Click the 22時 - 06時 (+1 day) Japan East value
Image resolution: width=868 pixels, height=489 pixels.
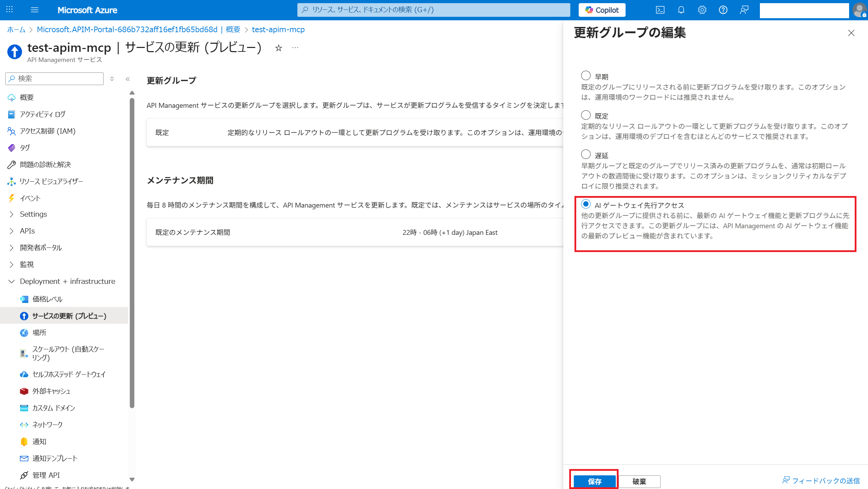point(450,232)
